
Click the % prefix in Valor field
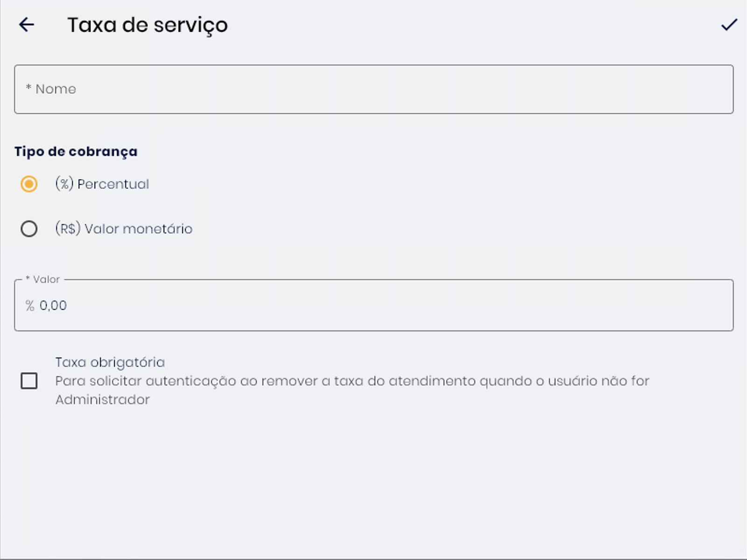pos(30,306)
